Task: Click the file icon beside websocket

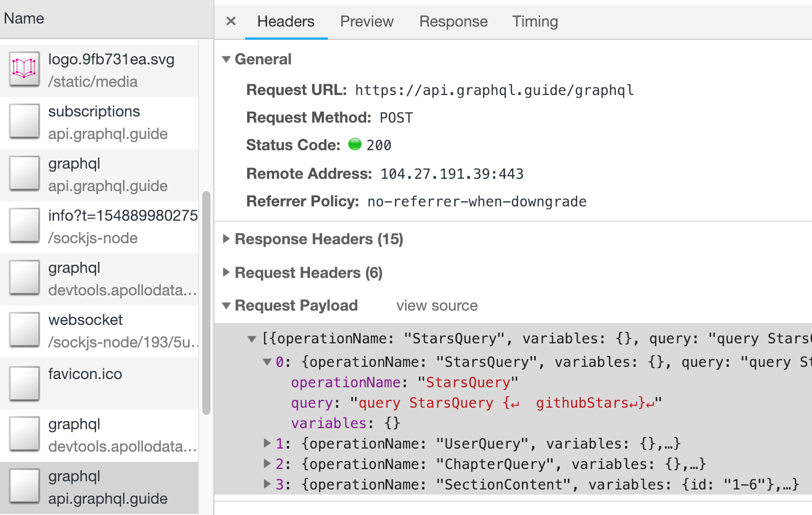Action: (25, 330)
